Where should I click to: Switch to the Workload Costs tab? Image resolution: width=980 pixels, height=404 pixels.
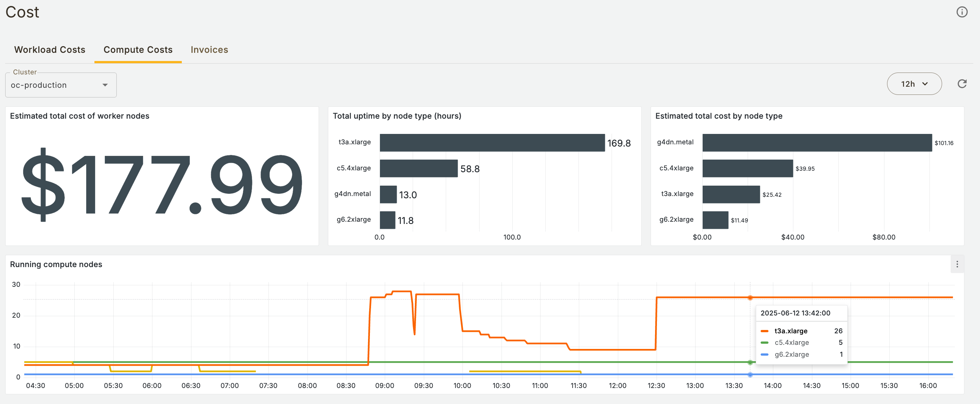point(50,50)
